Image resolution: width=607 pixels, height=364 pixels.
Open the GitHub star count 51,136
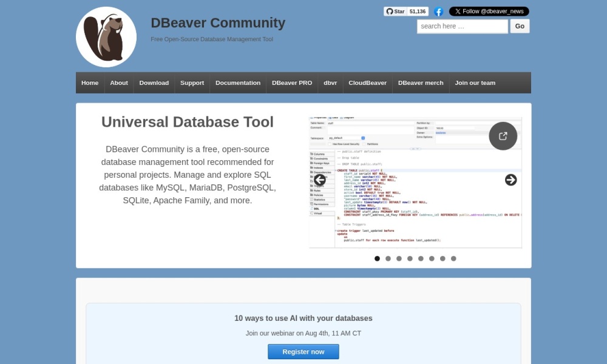(x=418, y=11)
